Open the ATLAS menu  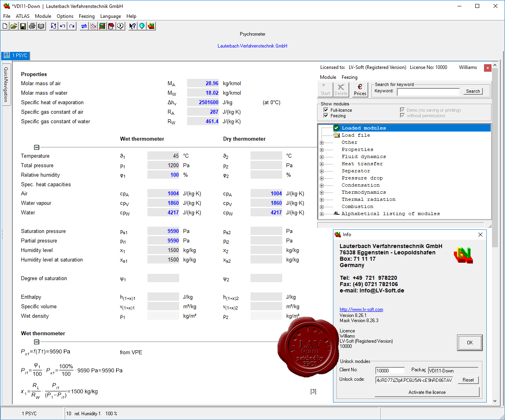[x=23, y=16]
